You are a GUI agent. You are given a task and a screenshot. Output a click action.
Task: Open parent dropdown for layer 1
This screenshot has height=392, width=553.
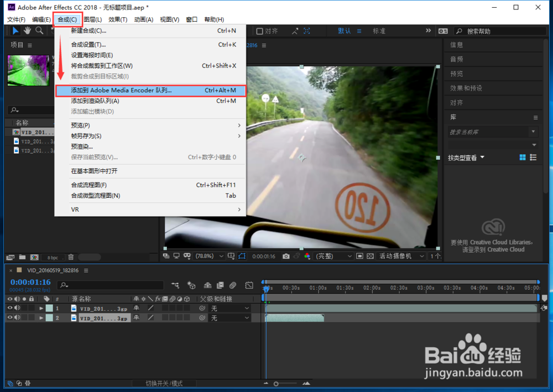pyautogui.click(x=229, y=308)
